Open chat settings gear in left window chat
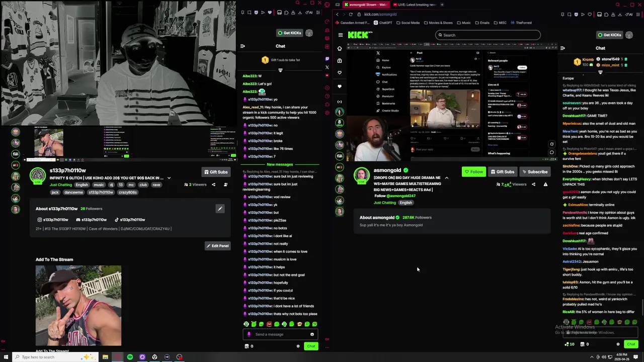 (298, 346)
